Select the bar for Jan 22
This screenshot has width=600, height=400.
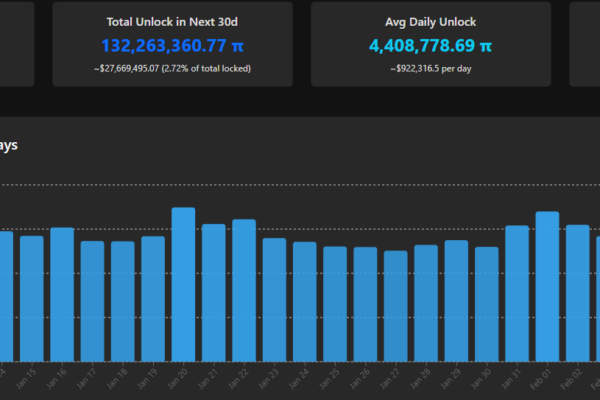[244, 290]
